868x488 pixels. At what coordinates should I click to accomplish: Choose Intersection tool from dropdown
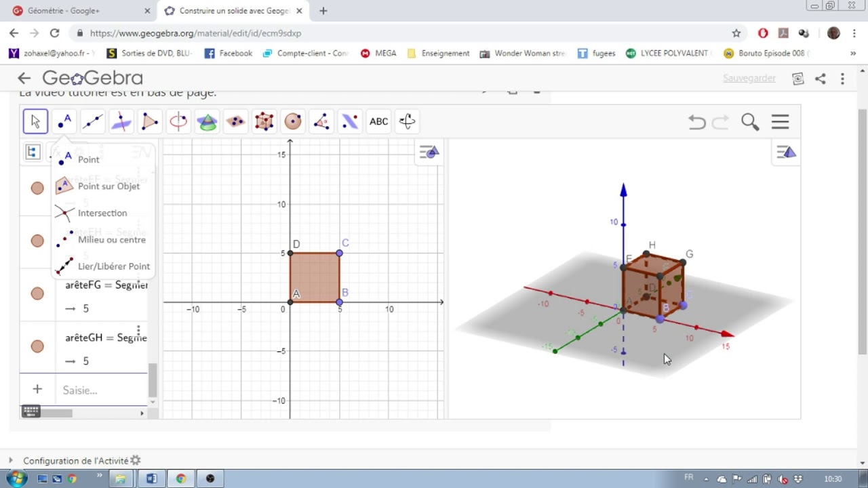coord(102,213)
